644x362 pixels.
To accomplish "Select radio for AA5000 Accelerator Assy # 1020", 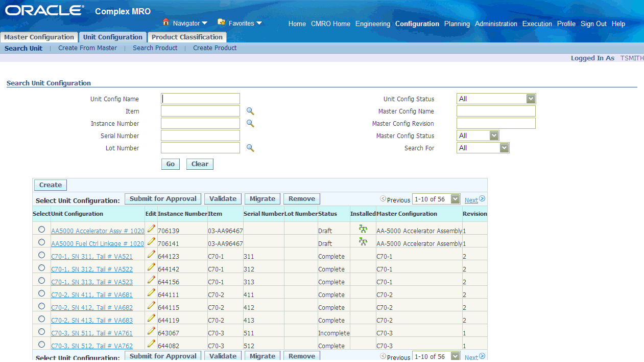I will pyautogui.click(x=41, y=230).
